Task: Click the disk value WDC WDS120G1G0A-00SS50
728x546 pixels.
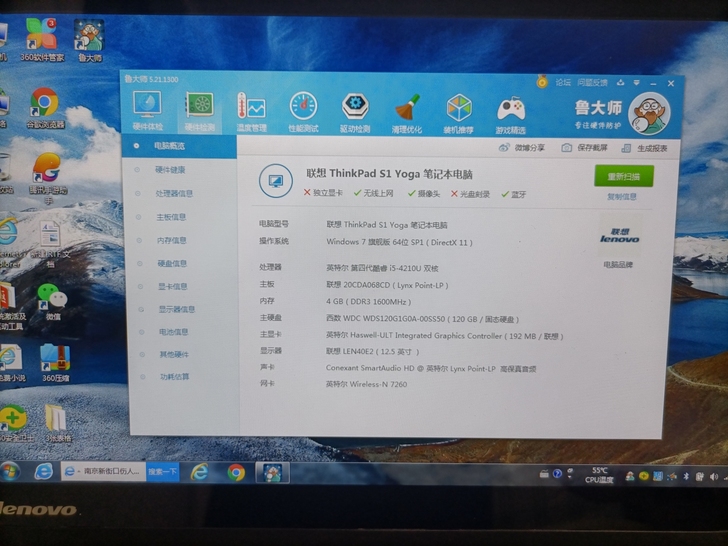Action: click(x=422, y=319)
